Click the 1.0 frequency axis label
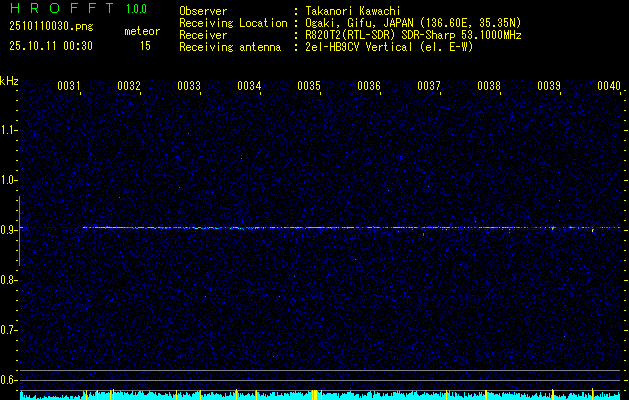 click(7, 180)
